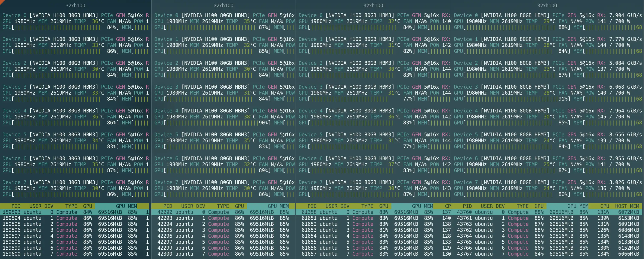Select process row with PID 159596
The image size is (644, 259).
74,230
